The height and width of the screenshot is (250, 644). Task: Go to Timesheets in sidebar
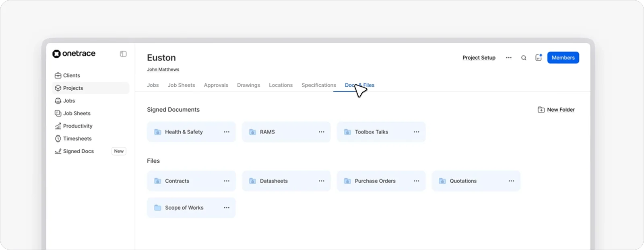[x=91, y=139]
